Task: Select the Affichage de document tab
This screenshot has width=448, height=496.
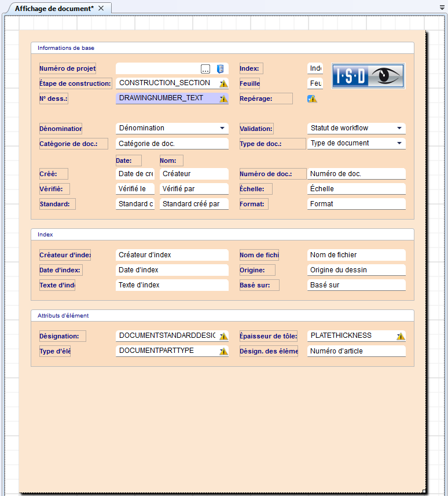Action: point(54,9)
